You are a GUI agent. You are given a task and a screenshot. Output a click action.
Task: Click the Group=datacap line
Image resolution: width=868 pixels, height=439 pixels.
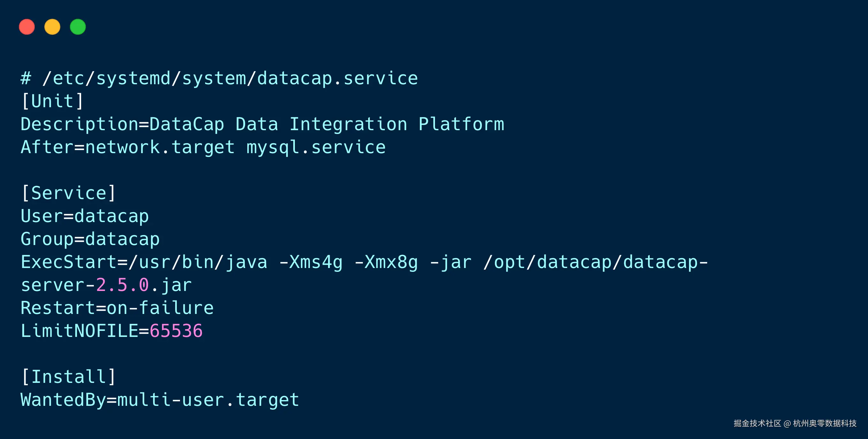tap(90, 239)
